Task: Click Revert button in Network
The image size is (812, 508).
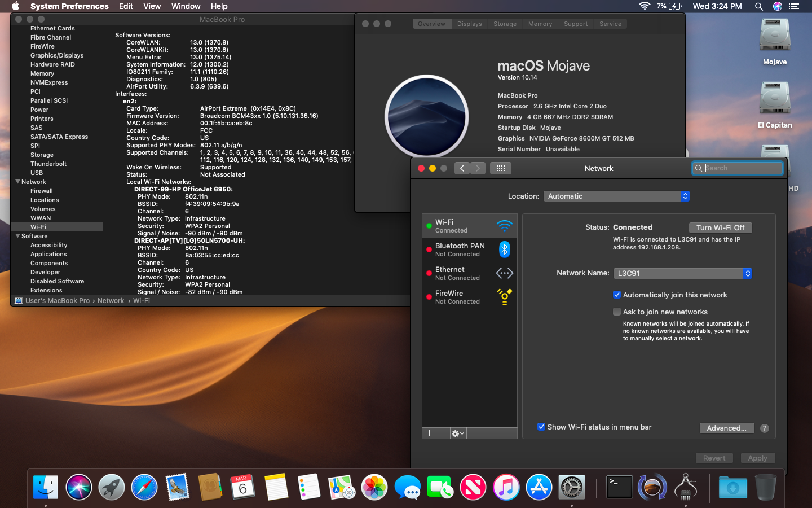Action: point(714,458)
